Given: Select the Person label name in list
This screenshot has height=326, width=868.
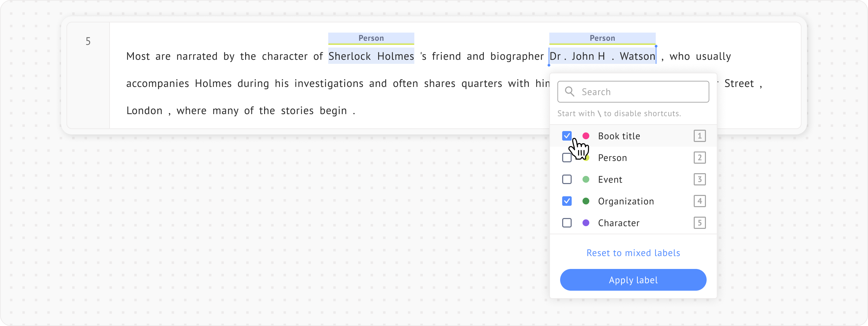Looking at the screenshot, I should tap(612, 158).
